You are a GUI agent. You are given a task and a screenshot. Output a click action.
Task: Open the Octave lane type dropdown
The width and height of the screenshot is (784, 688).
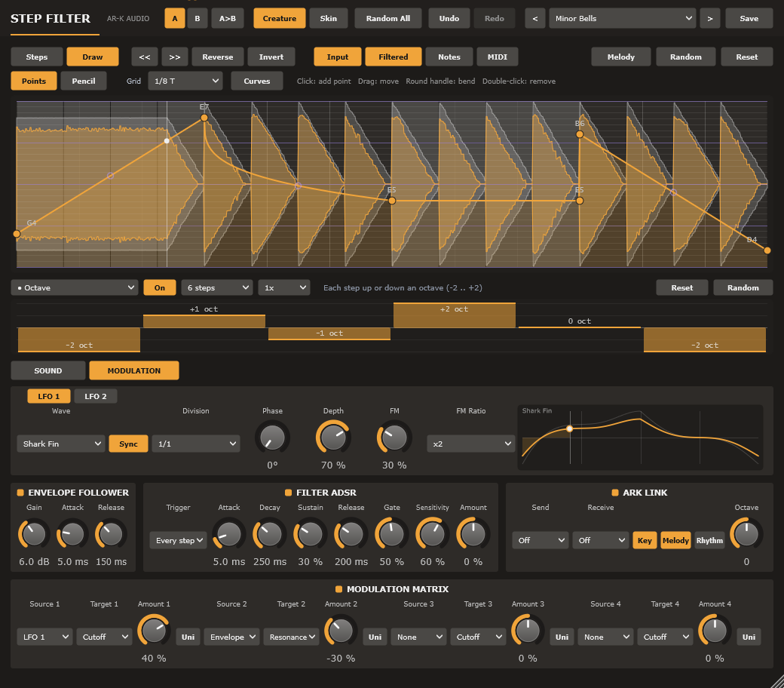coord(75,287)
